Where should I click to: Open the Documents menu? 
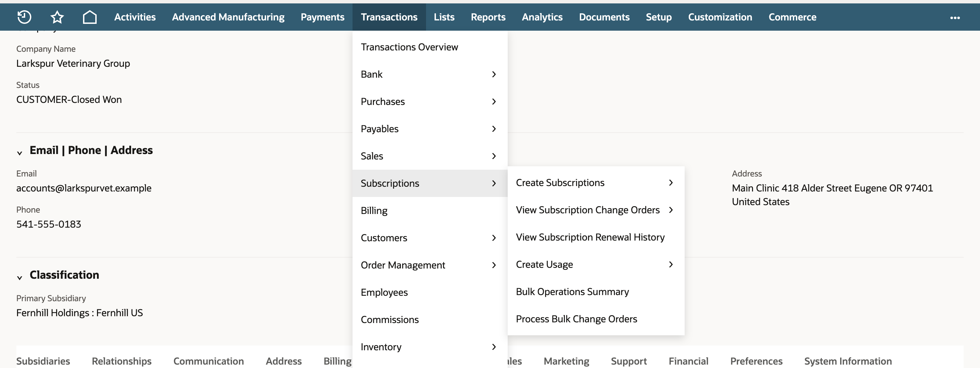click(x=604, y=17)
